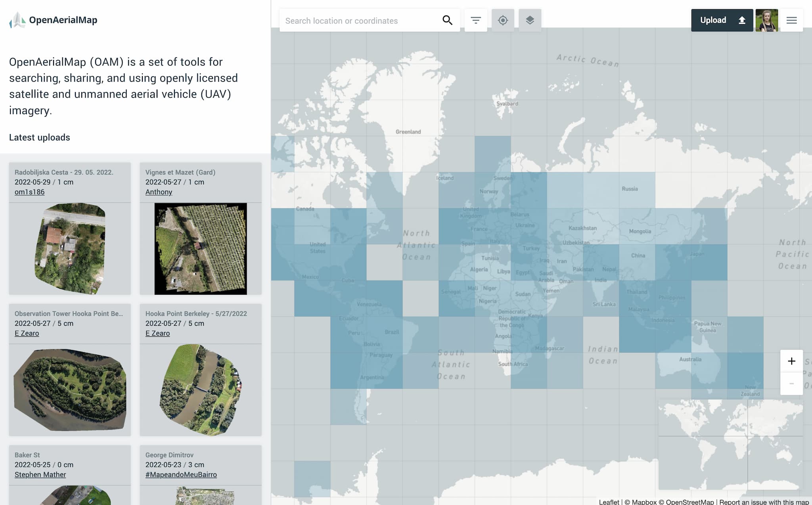Open Hooka Point Berkeley river thumbnail
This screenshot has height=505, width=812.
(x=201, y=390)
